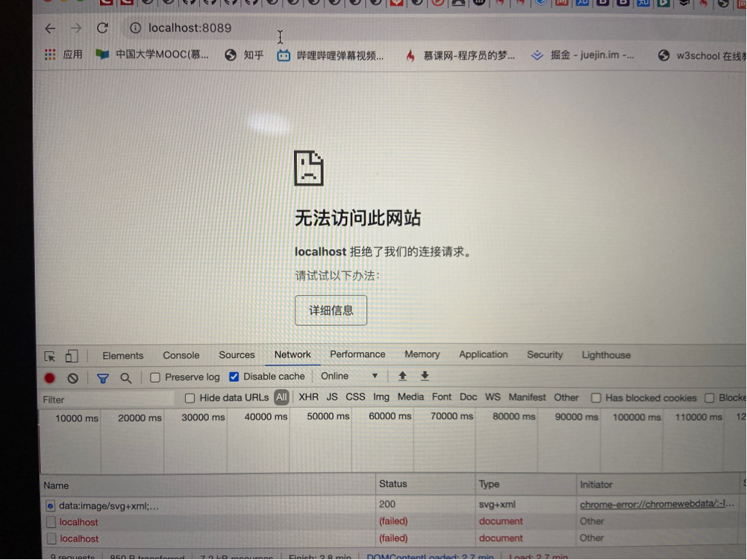Open the w3school bookmark
Image resolution: width=747 pixels, height=560 pixels.
click(x=701, y=56)
